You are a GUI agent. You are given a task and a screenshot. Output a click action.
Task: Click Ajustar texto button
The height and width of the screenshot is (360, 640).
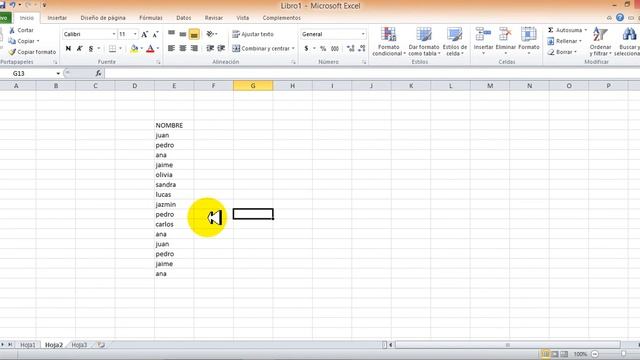pyautogui.click(x=253, y=34)
